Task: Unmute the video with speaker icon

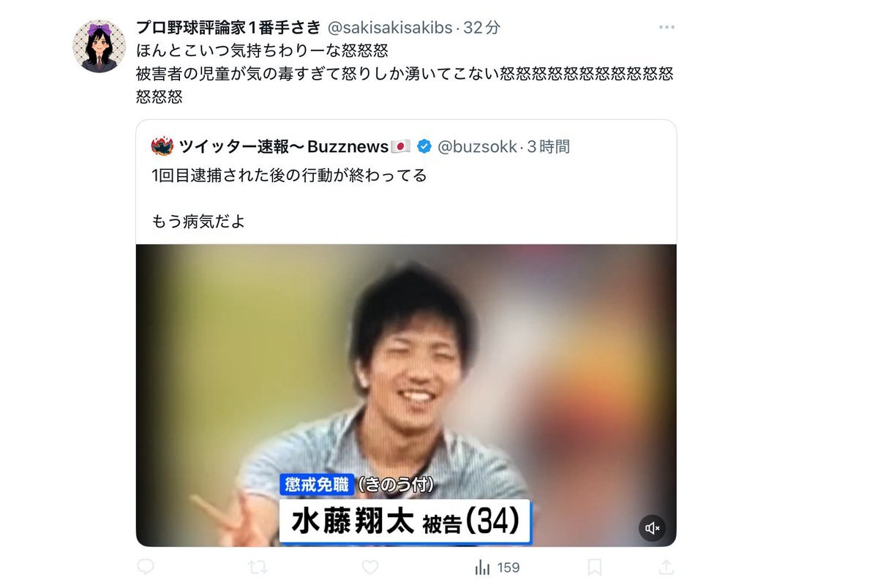Action: (653, 527)
